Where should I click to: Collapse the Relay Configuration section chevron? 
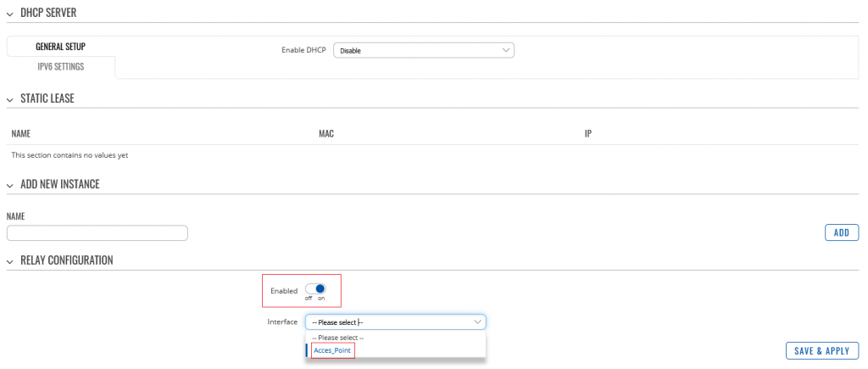[x=10, y=260]
